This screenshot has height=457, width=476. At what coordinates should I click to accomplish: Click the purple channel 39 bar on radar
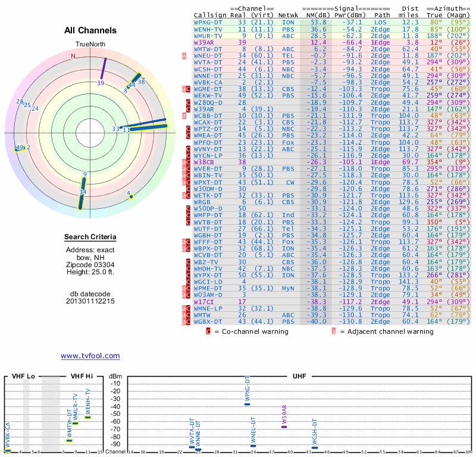pyautogui.click(x=104, y=68)
